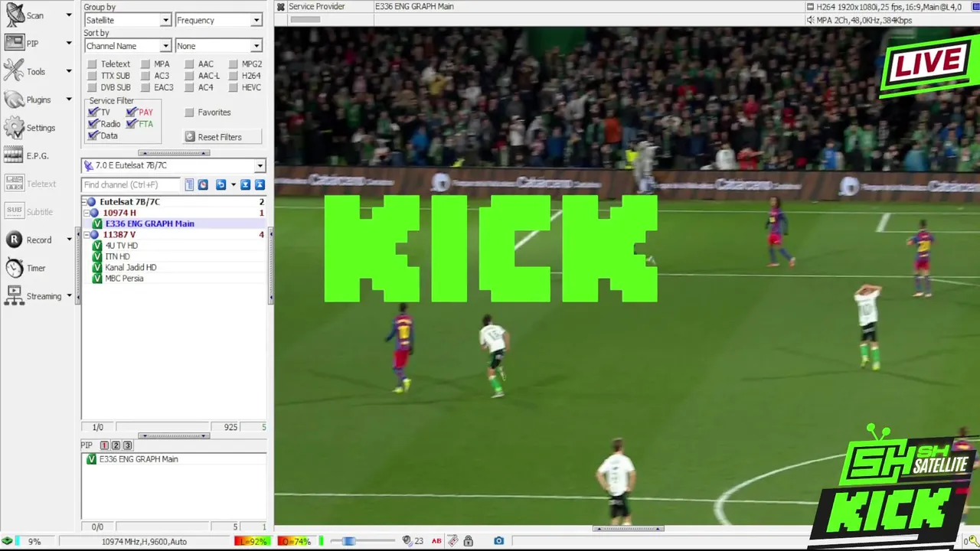The width and height of the screenshot is (980, 551).
Task: Click the green device icon in status bar
Action: click(8, 541)
